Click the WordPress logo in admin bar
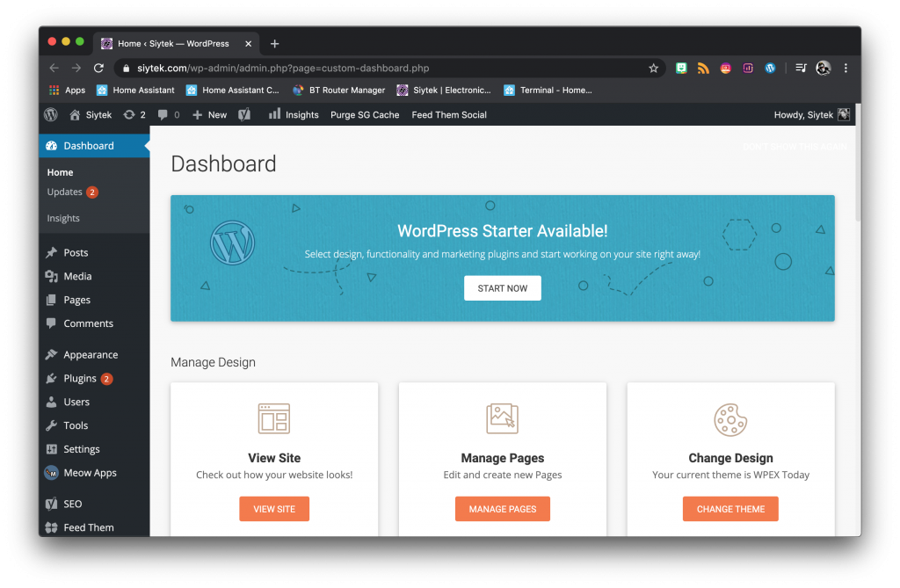Image resolution: width=900 pixels, height=588 pixels. 51,115
